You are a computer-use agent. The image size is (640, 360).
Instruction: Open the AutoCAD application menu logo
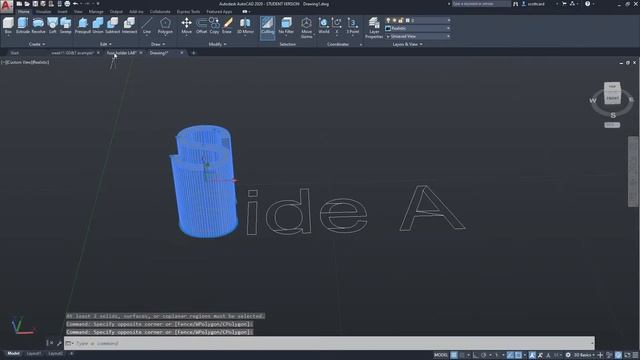[7, 7]
